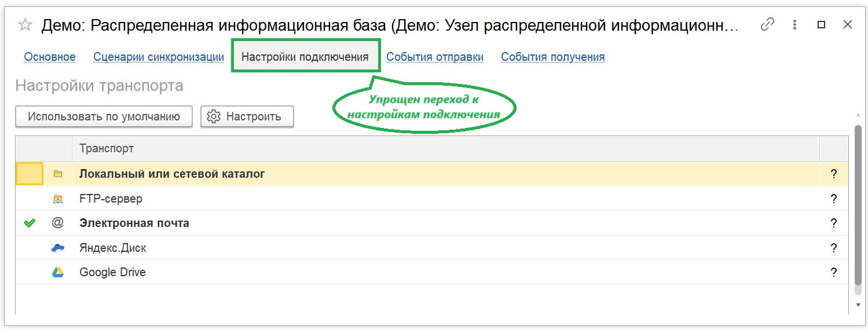Click the green checkmark for Электронная почта
The width and height of the screenshot is (868, 330).
point(30,223)
